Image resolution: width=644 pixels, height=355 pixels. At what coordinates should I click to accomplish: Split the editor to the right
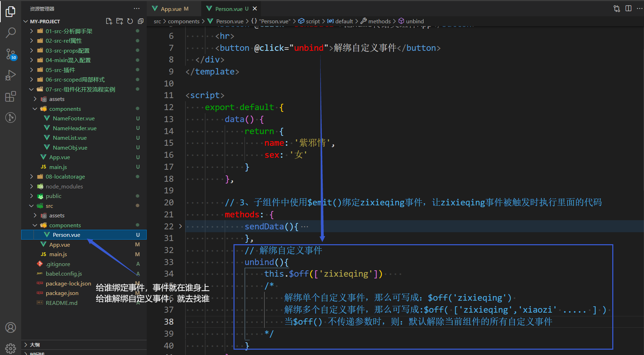click(628, 8)
